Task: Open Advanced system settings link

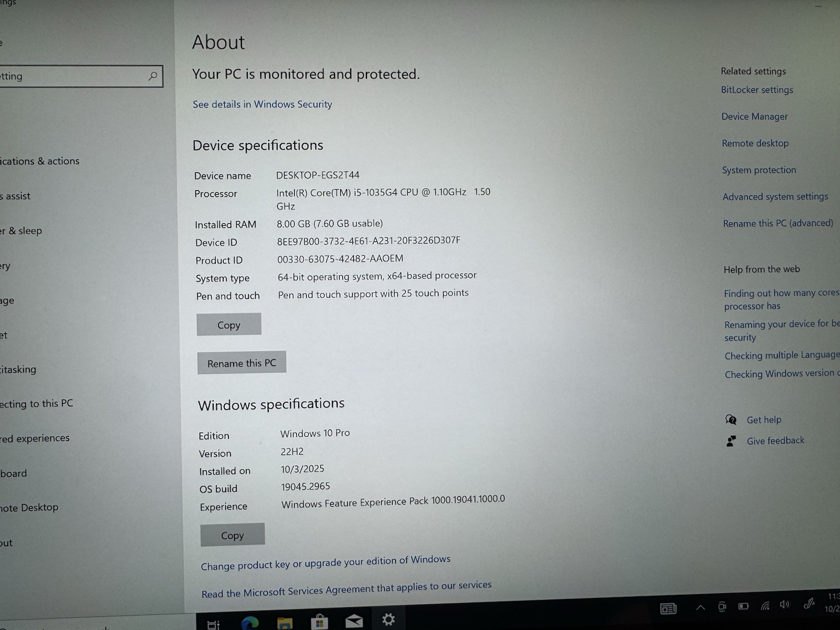Action: pos(775,197)
